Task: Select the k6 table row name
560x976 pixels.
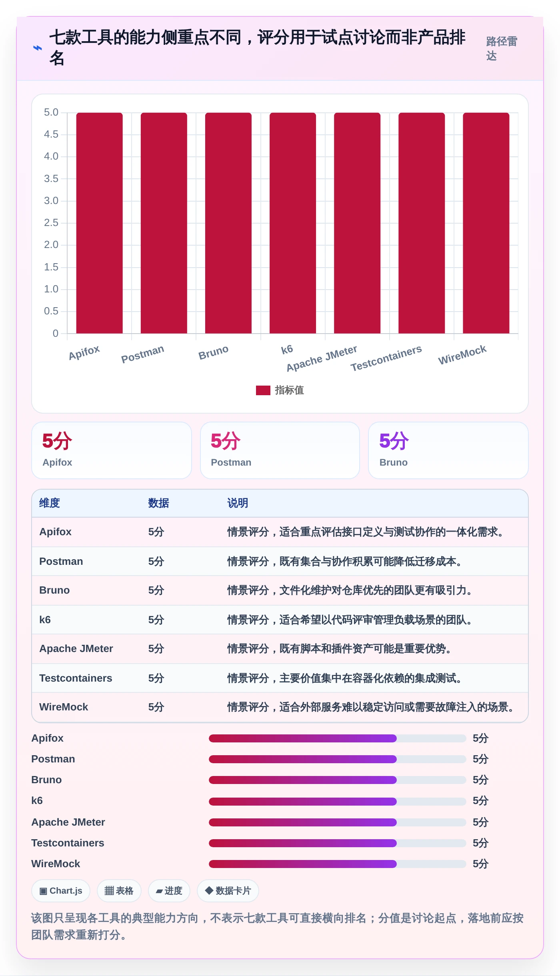Action: click(x=45, y=620)
